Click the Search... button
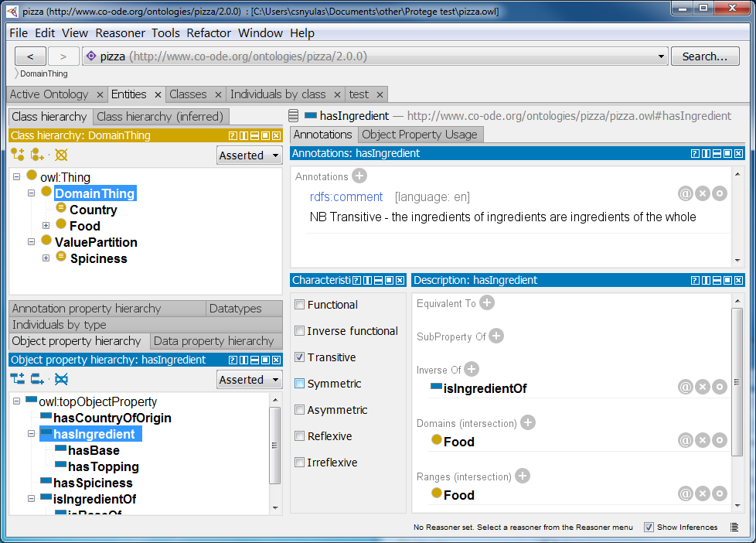Image resolution: width=756 pixels, height=543 pixels. point(704,56)
